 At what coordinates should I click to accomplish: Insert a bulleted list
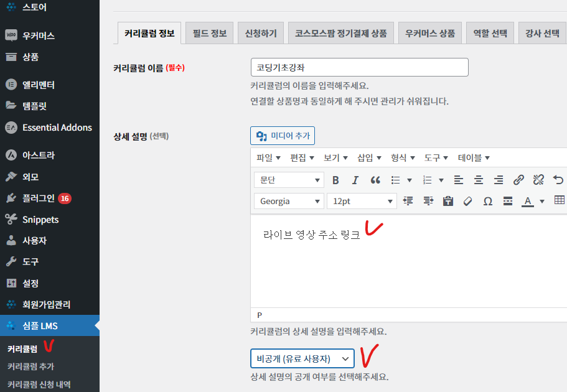[x=396, y=180]
